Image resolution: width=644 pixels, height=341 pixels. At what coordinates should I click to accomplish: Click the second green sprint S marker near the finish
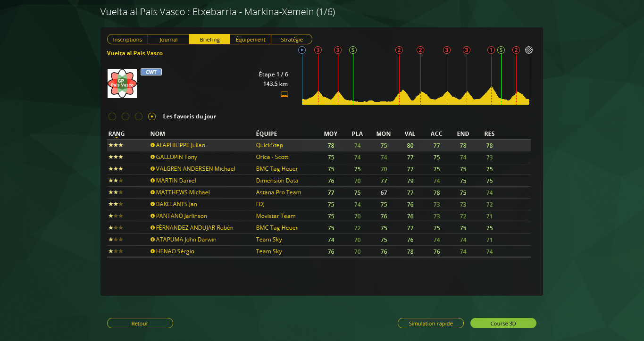pos(501,50)
